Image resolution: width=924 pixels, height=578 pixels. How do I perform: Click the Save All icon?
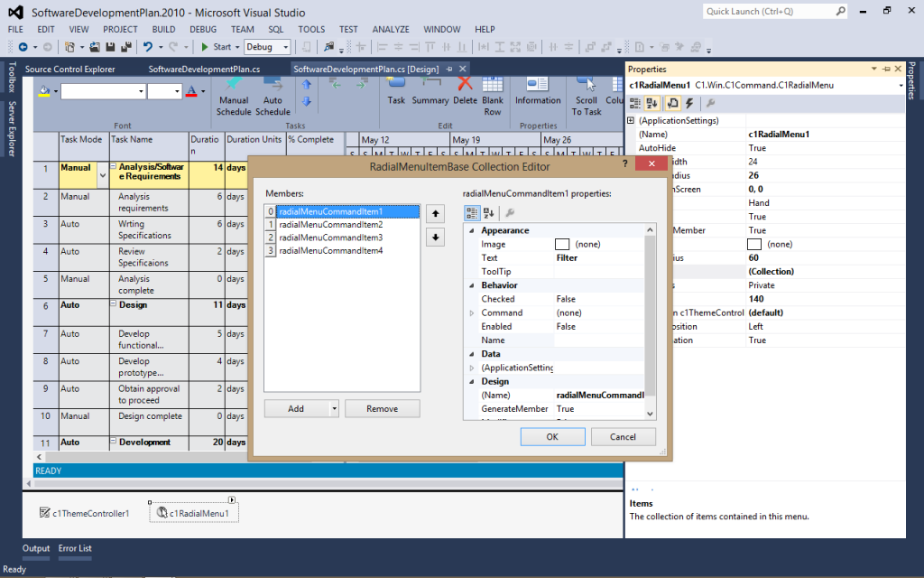pos(126,47)
